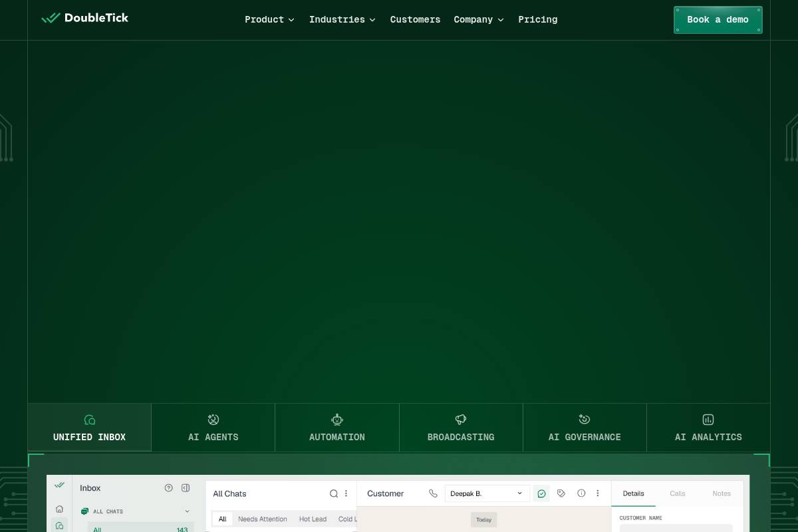Open the chat header three-dot menu

[598, 493]
